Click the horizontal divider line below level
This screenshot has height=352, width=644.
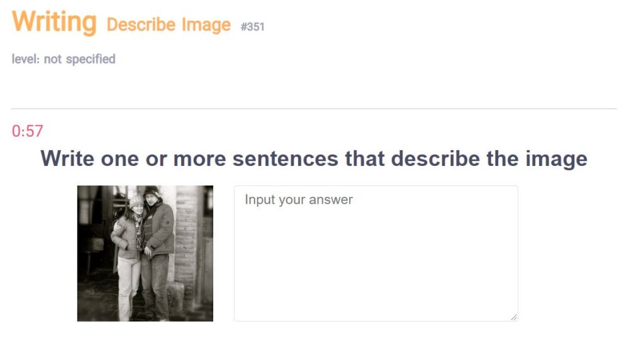pos(314,109)
